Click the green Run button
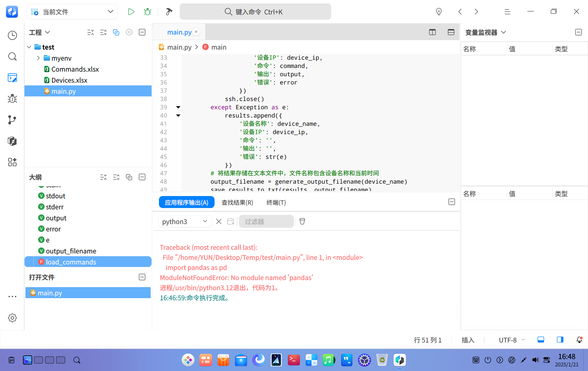 point(131,12)
